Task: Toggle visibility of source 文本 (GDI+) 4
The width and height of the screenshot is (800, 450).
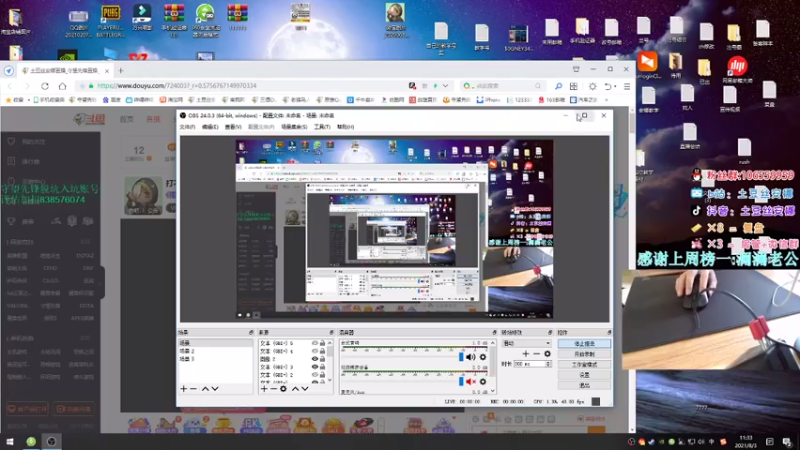Action: click(315, 351)
